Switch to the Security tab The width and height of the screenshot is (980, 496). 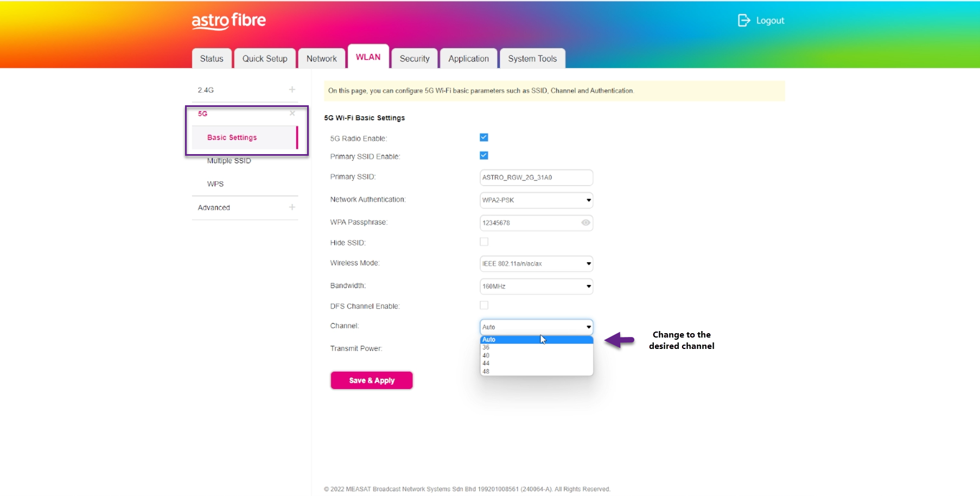pos(415,59)
